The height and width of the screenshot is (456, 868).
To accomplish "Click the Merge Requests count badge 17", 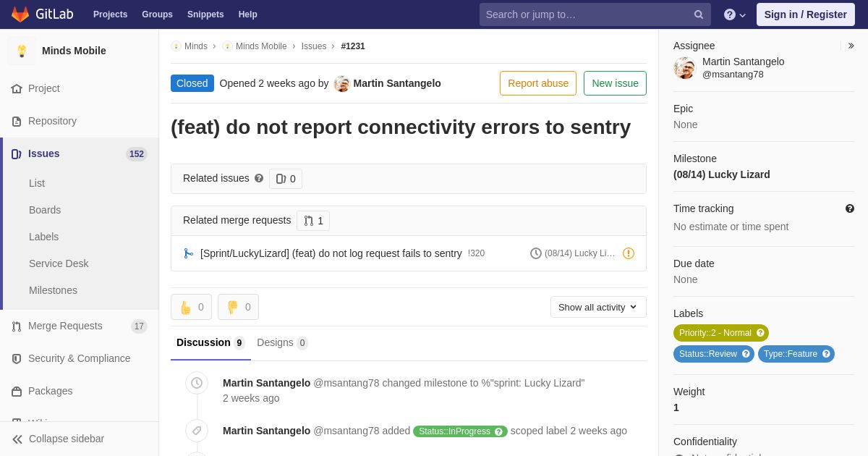I will click(x=139, y=326).
